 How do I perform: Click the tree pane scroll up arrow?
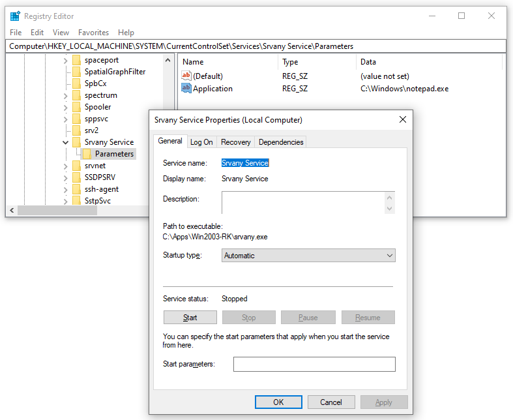coord(168,60)
